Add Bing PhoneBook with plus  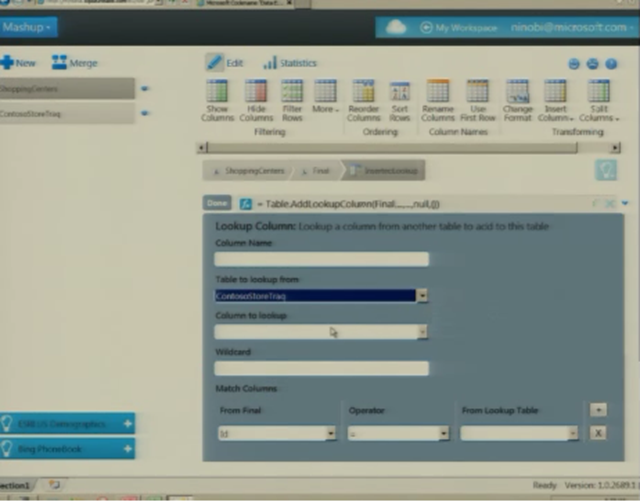coord(128,449)
